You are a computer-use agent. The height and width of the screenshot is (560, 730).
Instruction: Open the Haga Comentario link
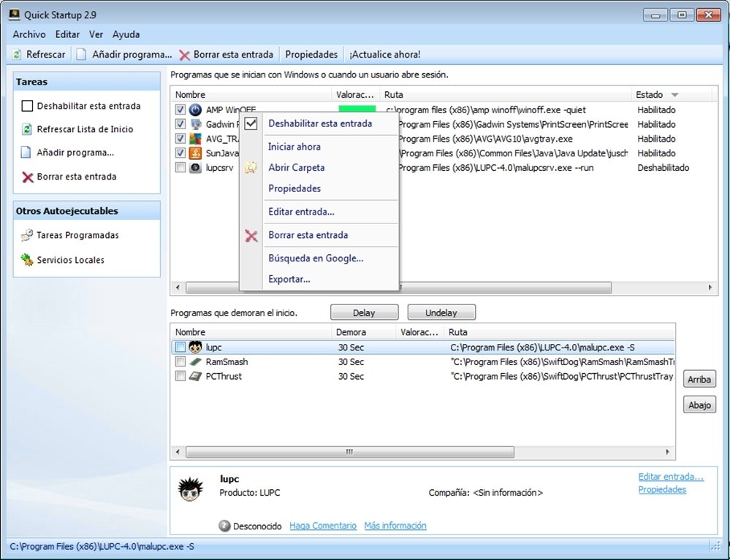coord(323,526)
